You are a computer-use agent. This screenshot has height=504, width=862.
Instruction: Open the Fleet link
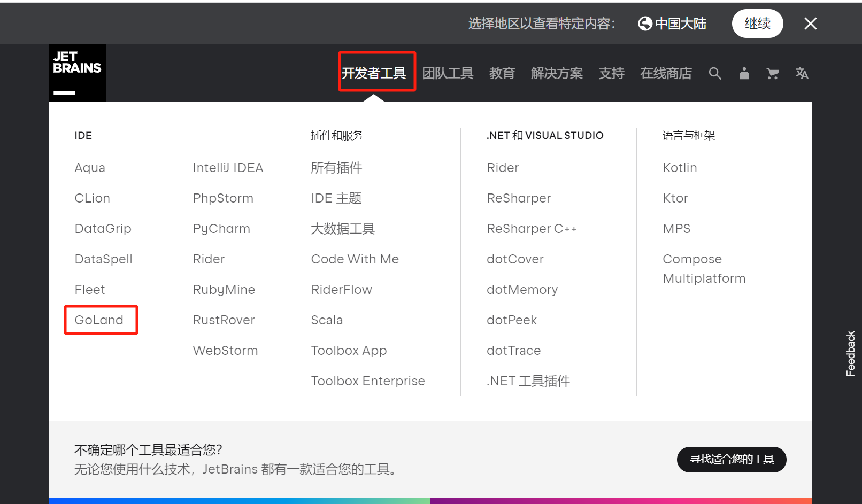coord(90,290)
